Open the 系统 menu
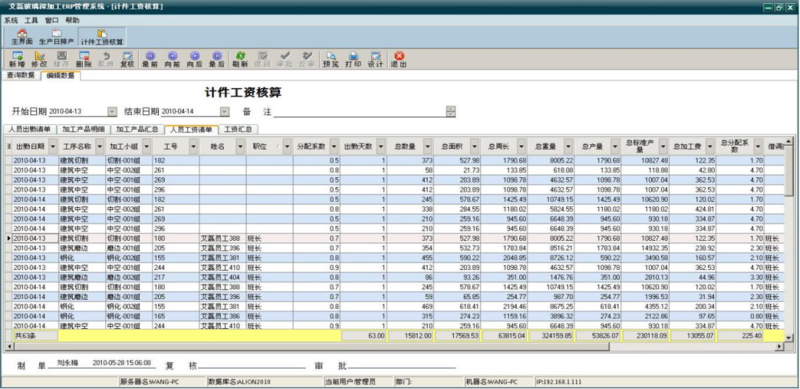The width and height of the screenshot is (800, 389). tap(11, 20)
